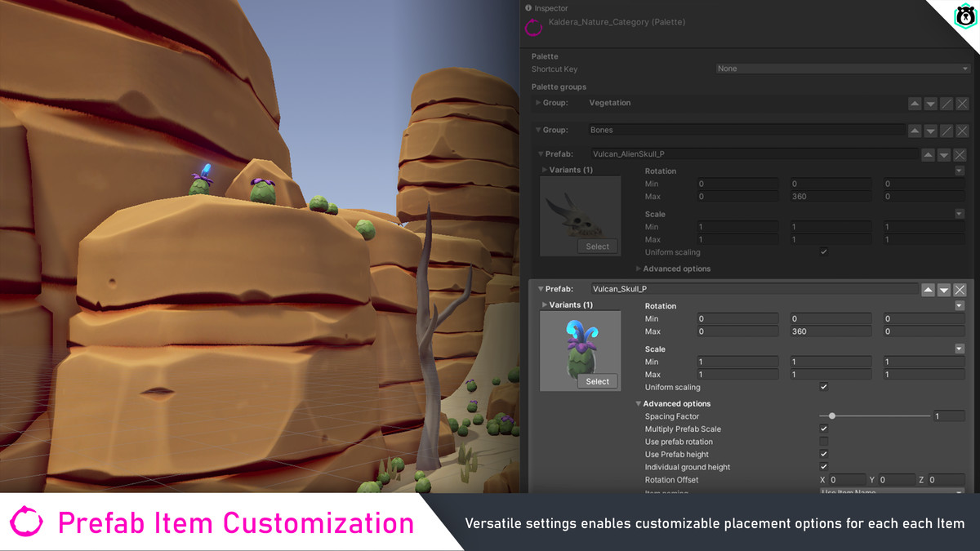This screenshot has width=980, height=551.
Task: Click the 360 Rotation Max field of Vulcan_Skull_P
Action: 831,331
